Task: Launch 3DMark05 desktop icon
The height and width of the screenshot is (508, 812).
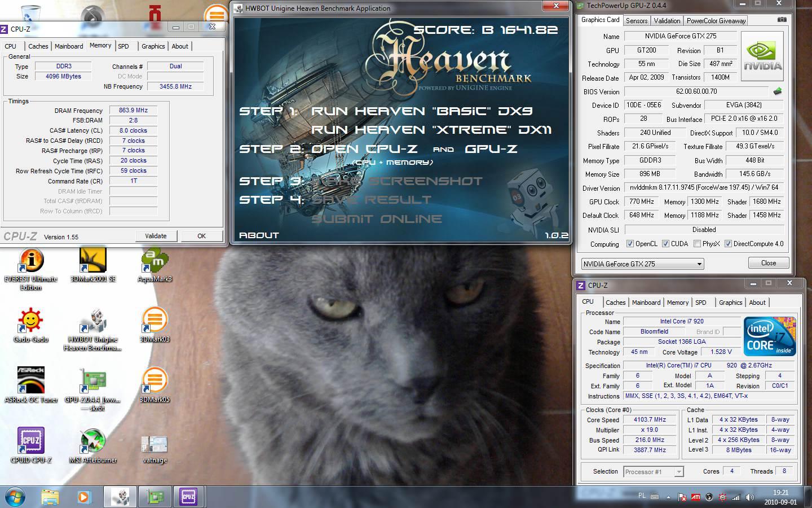Action: tap(155, 386)
